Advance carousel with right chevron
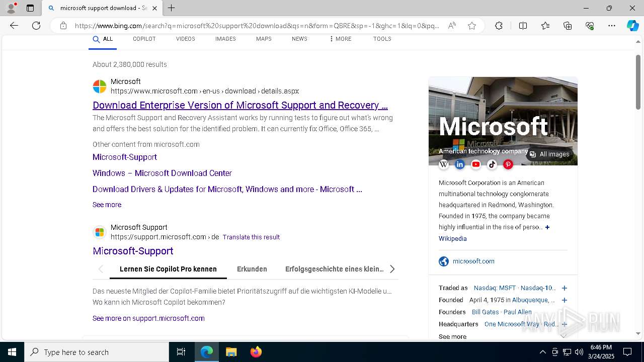Image resolution: width=644 pixels, height=362 pixels. click(392, 269)
